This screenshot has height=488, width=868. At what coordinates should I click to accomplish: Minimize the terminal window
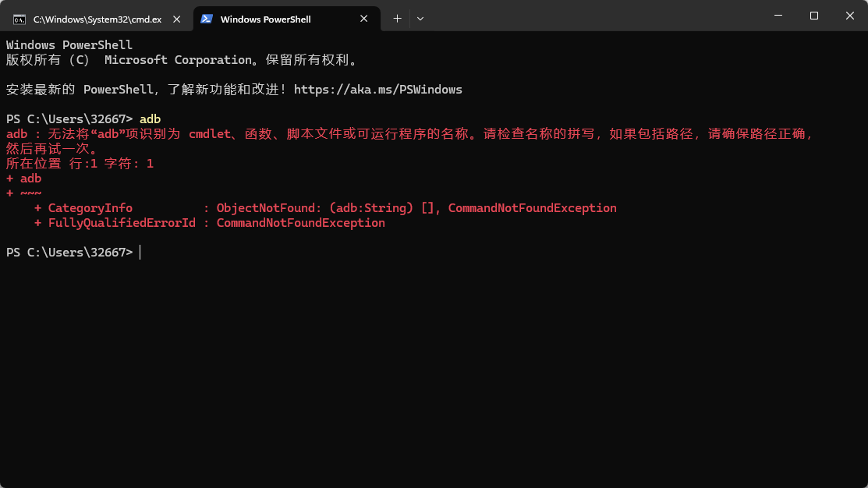778,16
